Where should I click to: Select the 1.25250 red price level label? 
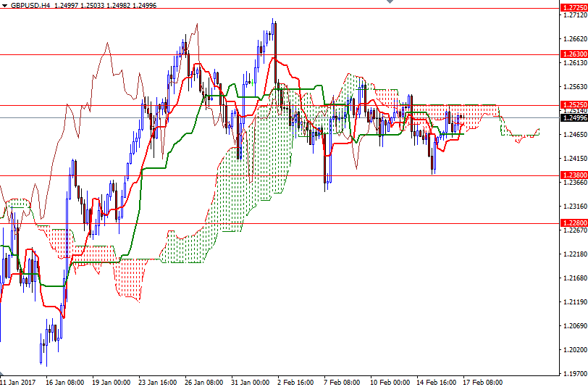(x=574, y=105)
